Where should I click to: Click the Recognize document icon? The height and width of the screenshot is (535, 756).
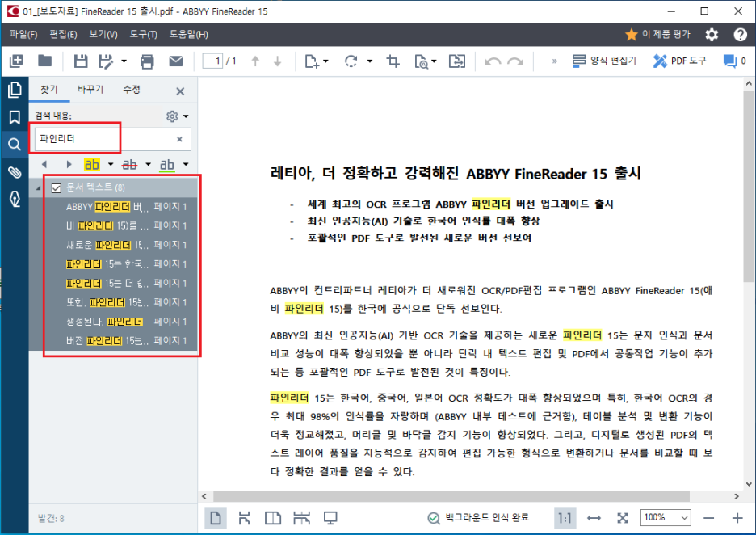point(421,61)
